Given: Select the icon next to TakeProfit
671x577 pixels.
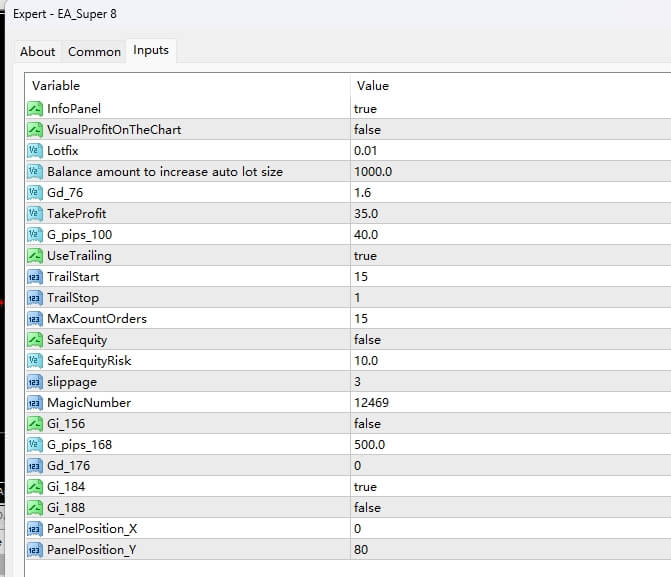Looking at the screenshot, I should point(35,213).
